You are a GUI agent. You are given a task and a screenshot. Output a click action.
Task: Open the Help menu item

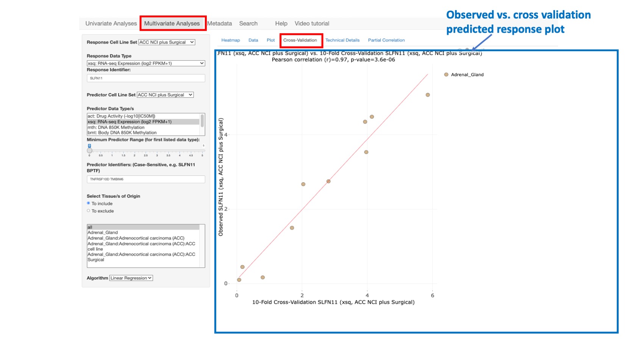[x=281, y=23]
